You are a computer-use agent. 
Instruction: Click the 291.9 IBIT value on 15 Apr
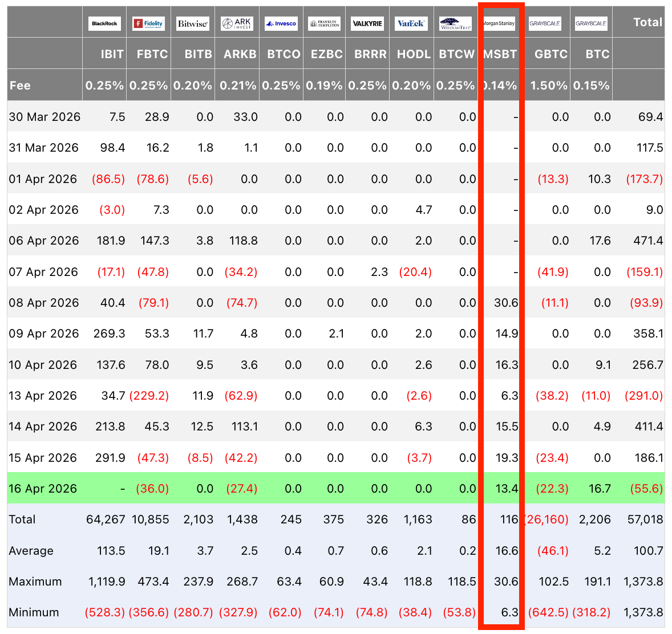(110, 457)
